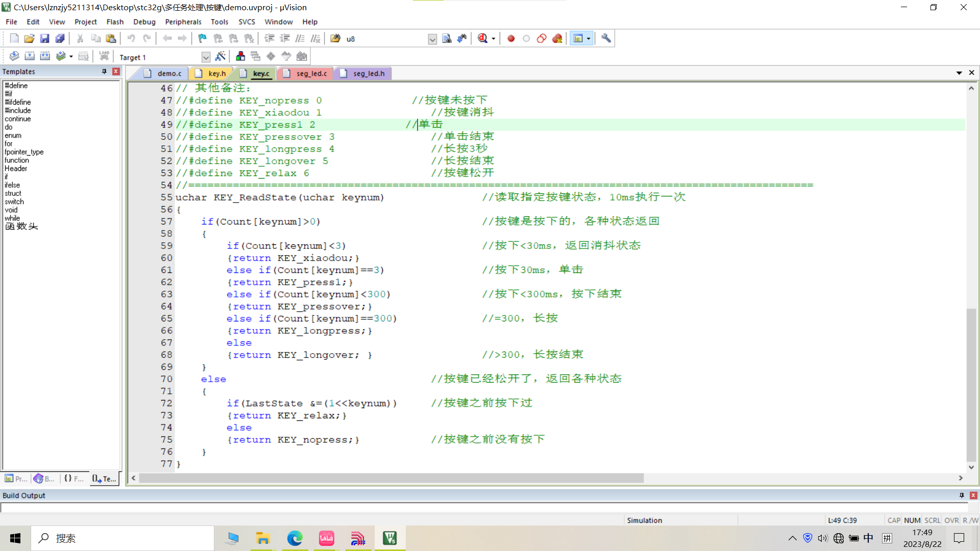This screenshot has height=551, width=980.
Task: Save the current file
Action: (x=44, y=38)
